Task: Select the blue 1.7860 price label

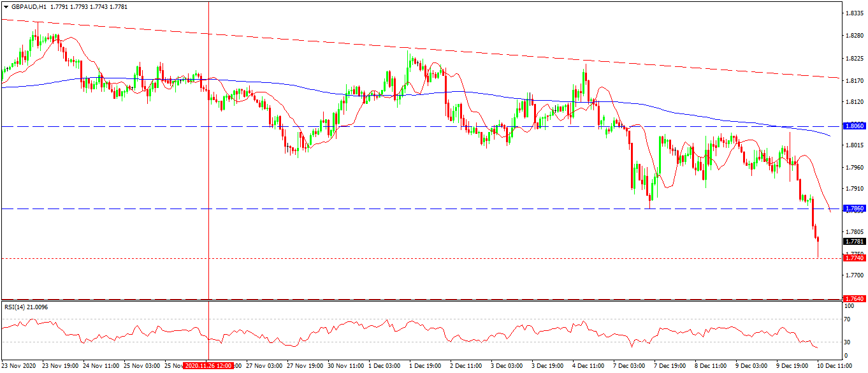Action: tap(853, 208)
